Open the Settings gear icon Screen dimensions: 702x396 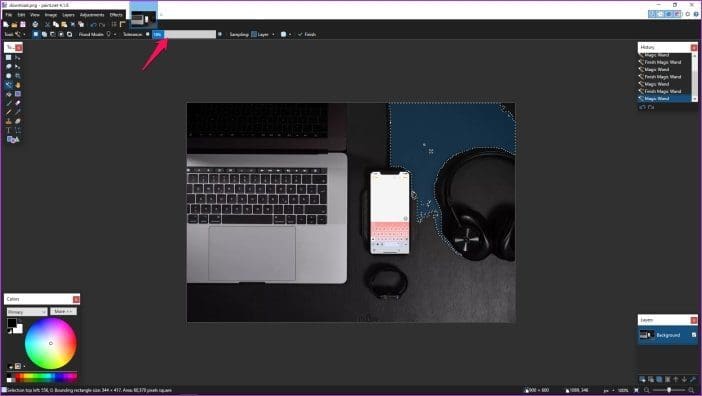pyautogui.click(x=688, y=14)
